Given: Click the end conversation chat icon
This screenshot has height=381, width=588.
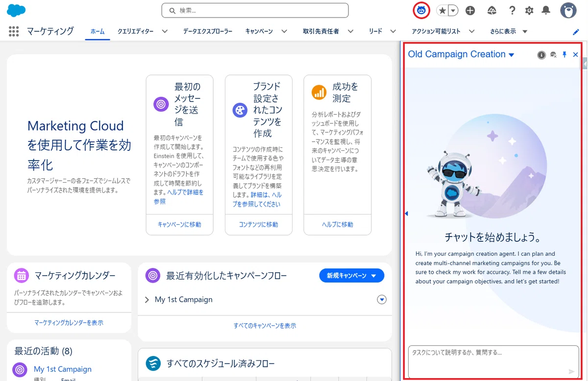Looking at the screenshot, I should [554, 55].
